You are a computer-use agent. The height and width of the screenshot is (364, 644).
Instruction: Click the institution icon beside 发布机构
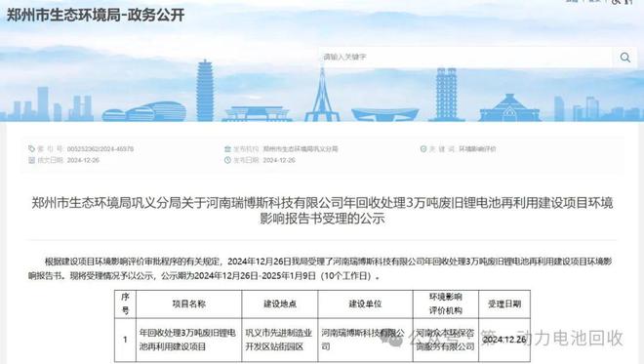coord(227,148)
